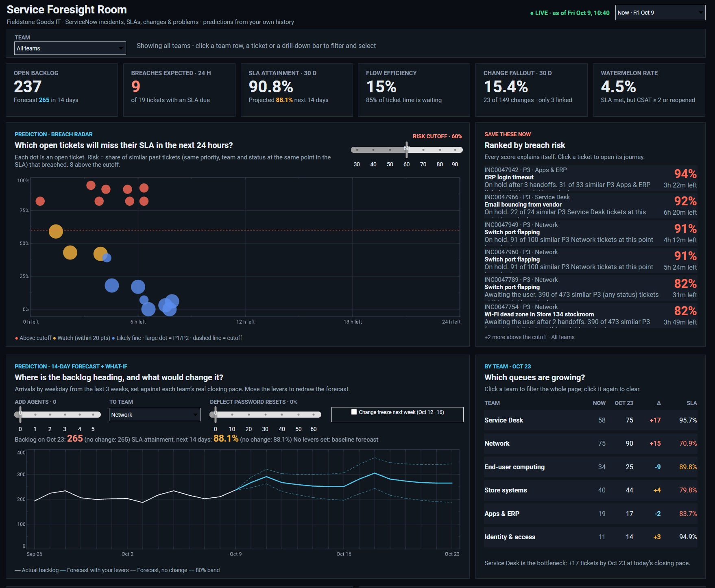Viewport: 715px width, 588px height.
Task: Click the Flow Efficiency 15% card
Action: click(414, 90)
